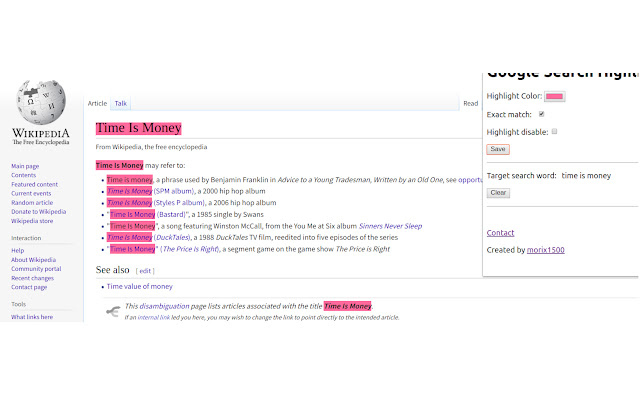
Task: Toggle the Exact match checkbox
Action: click(x=541, y=114)
